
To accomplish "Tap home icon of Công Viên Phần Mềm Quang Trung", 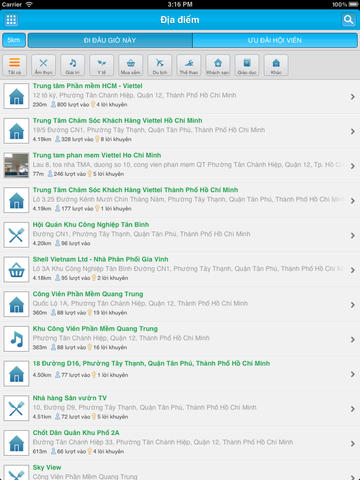I will pos(16,304).
